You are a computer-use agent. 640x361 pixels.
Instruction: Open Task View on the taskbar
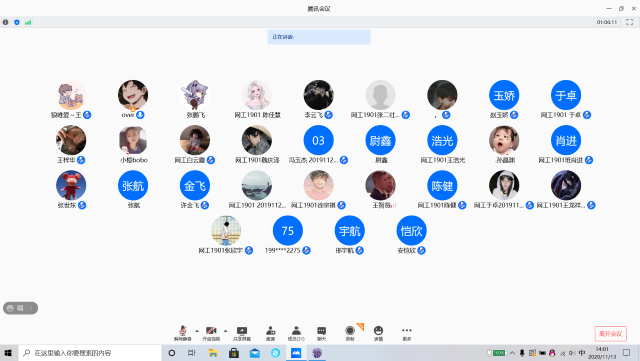coord(191,353)
